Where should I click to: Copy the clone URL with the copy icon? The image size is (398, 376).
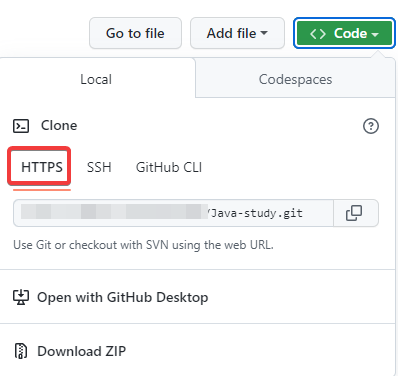coord(356,213)
